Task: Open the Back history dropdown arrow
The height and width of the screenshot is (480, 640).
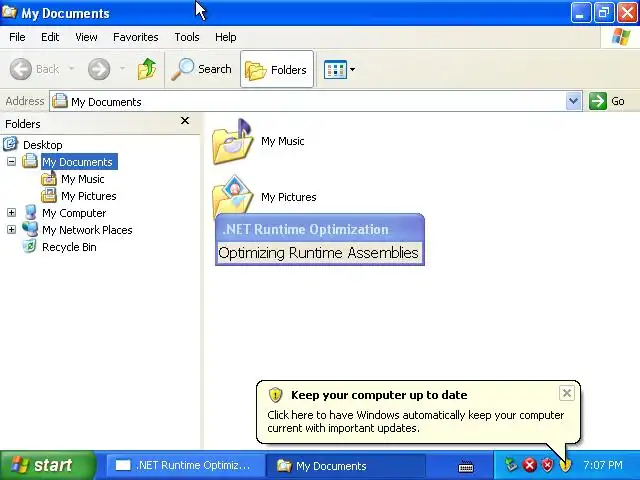Action: (71, 69)
